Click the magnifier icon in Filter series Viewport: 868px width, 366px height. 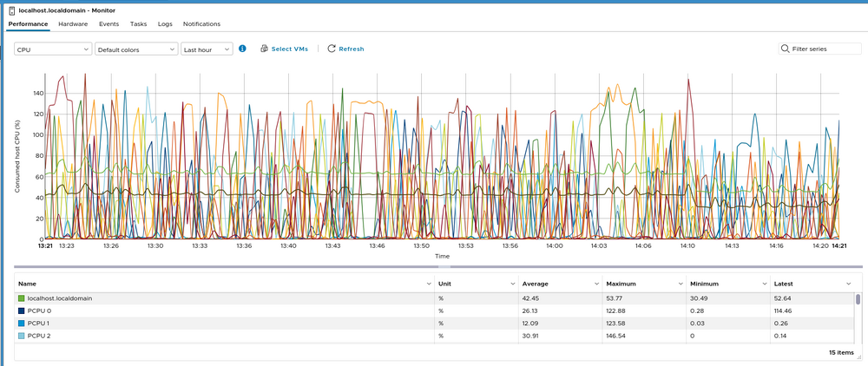click(786, 49)
